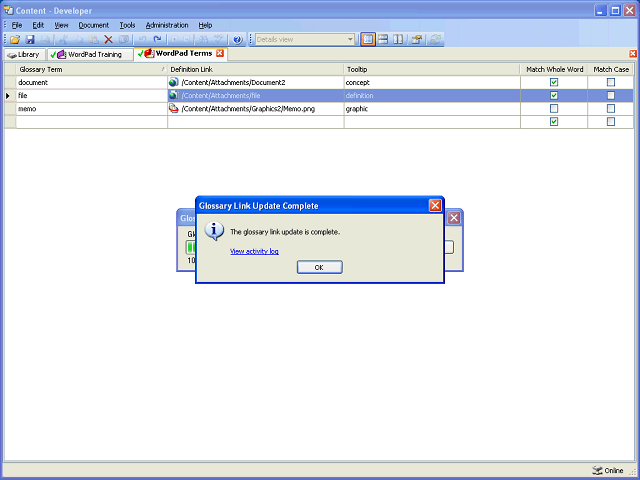Open the View menu

[x=61, y=25]
